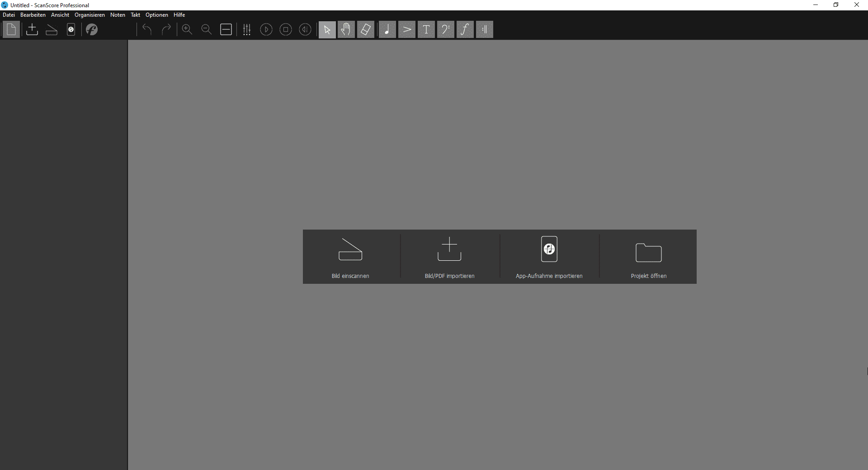Open the Optionen menu
This screenshot has height=470, width=868.
(157, 15)
